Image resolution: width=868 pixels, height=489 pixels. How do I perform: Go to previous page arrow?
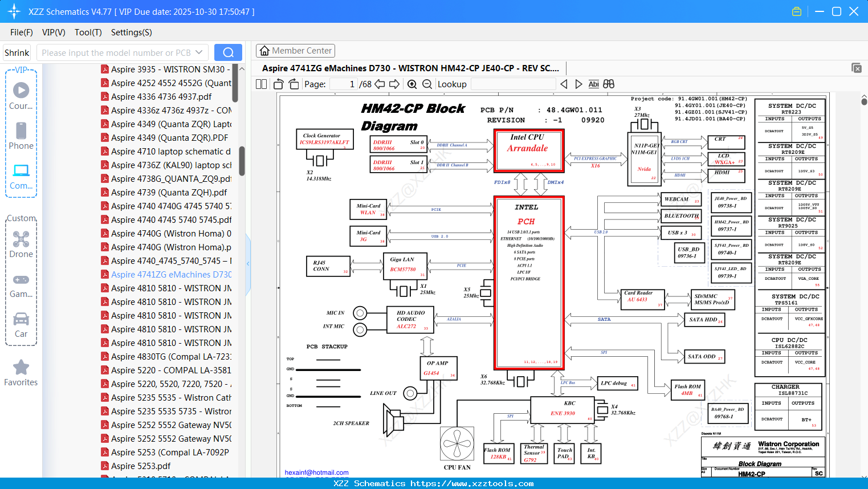[x=380, y=84]
